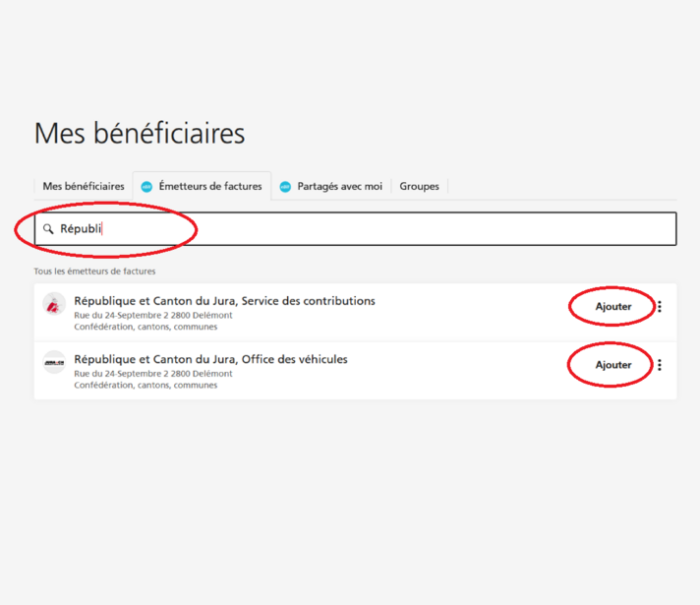Click the eBill icon on Émetteurs de factures
This screenshot has width=700, height=605.
(146, 186)
